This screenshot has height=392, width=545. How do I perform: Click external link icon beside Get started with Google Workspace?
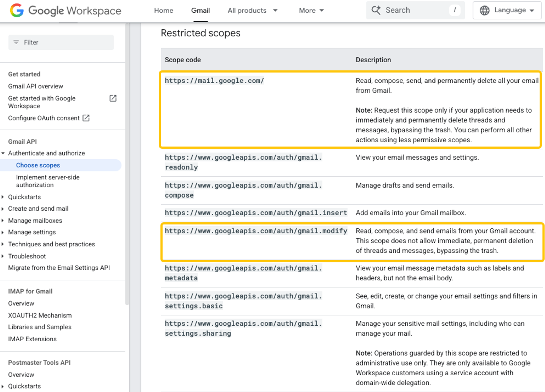(113, 98)
